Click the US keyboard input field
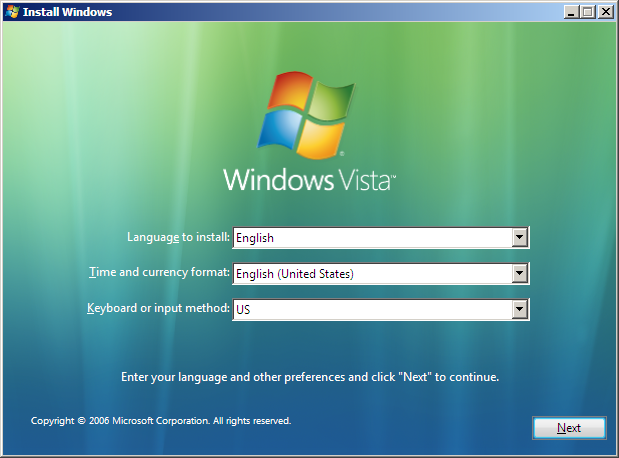Screen dimensions: 619x458 370,310
